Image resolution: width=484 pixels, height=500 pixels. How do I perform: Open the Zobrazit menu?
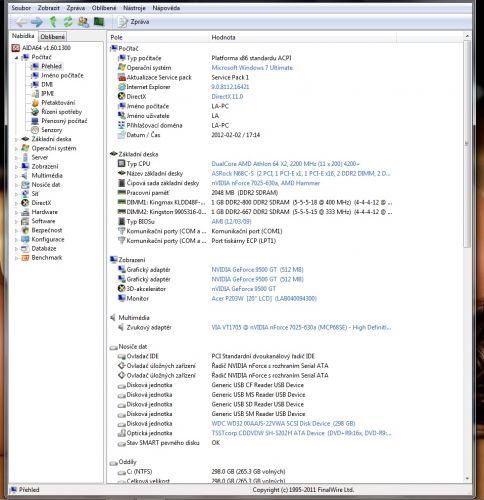(49, 8)
